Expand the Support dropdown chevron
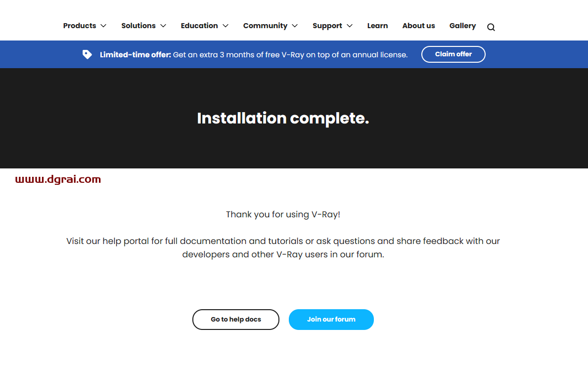Image resolution: width=588 pixels, height=366 pixels. [x=350, y=26]
